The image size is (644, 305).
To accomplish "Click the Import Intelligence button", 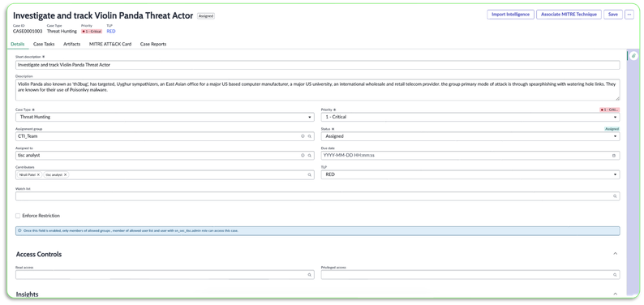I will (510, 15).
